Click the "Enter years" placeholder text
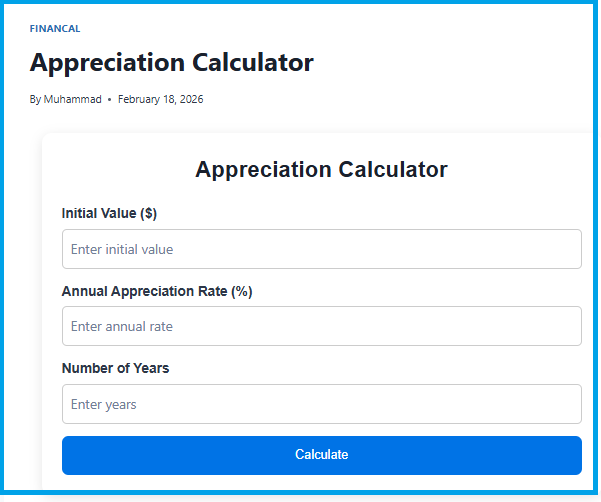 point(104,404)
